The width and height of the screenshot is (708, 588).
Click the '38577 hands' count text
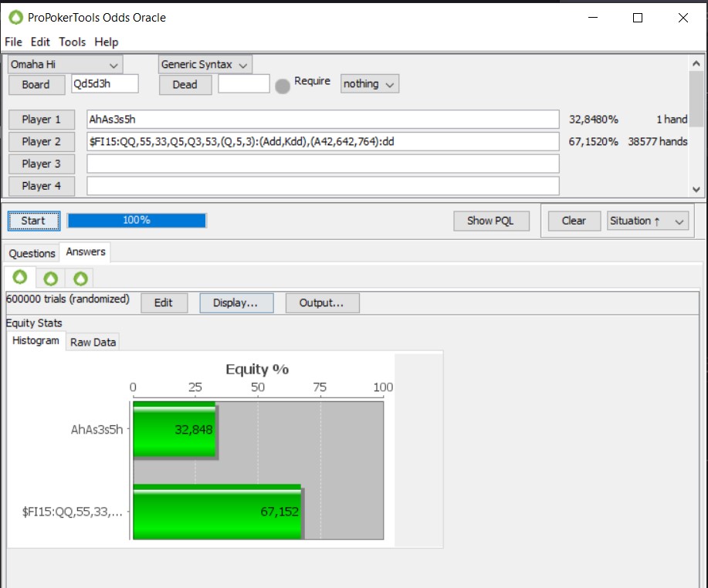tap(658, 142)
